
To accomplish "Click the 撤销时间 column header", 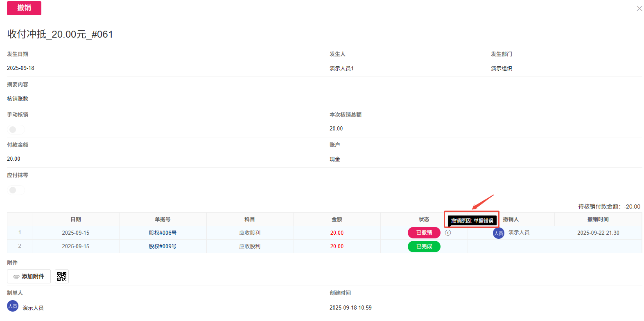I will click(598, 220).
